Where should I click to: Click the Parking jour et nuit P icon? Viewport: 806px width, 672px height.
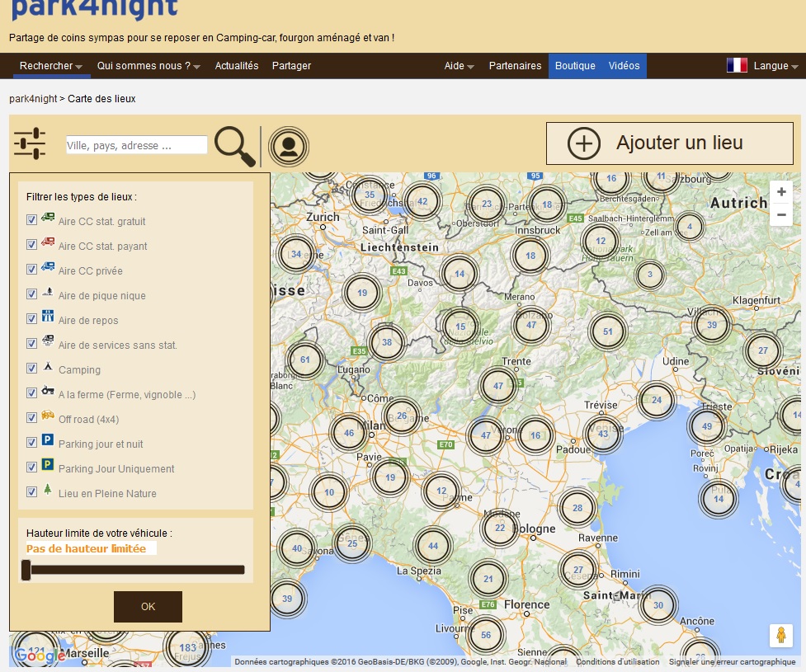coord(47,439)
